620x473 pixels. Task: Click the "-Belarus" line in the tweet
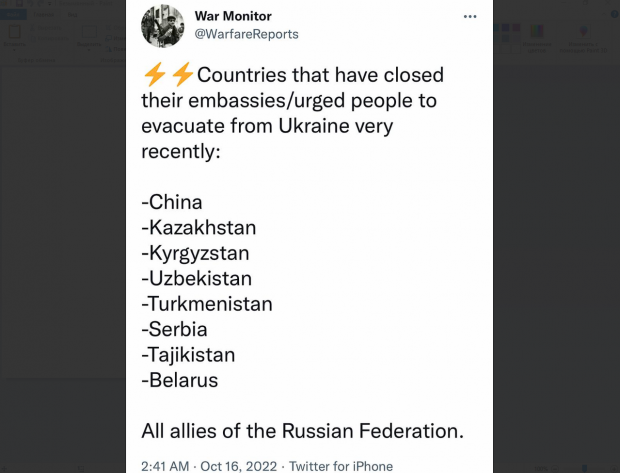point(180,380)
